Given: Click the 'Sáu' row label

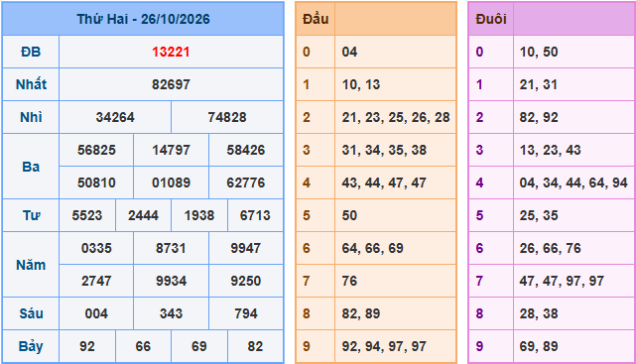Looking at the screenshot, I should coord(31,313).
